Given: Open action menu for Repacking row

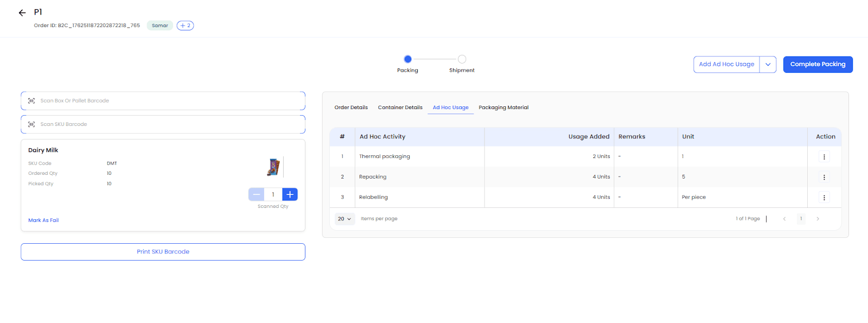Looking at the screenshot, I should tap(824, 177).
